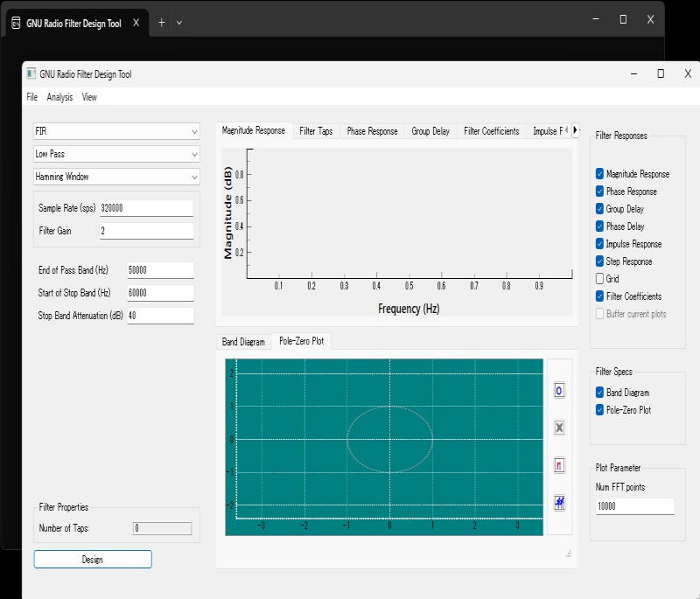Uncheck the Magnitude Response checkbox
This screenshot has width=700, height=599.
coord(599,173)
